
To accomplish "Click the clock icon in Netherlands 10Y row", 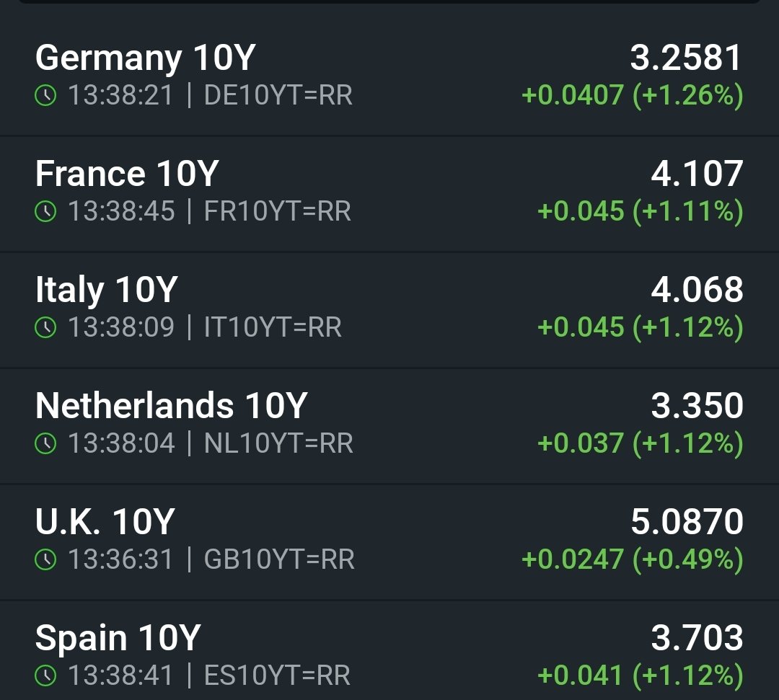I will (x=45, y=443).
